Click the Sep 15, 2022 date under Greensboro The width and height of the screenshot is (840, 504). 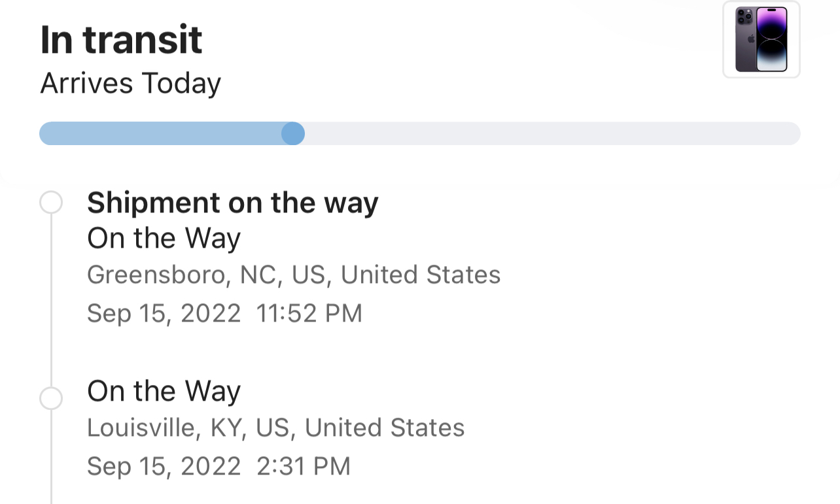point(164,313)
